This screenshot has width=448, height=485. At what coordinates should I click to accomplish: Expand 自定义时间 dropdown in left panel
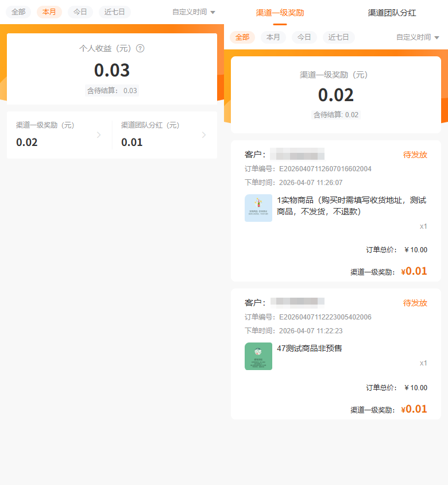pos(194,12)
